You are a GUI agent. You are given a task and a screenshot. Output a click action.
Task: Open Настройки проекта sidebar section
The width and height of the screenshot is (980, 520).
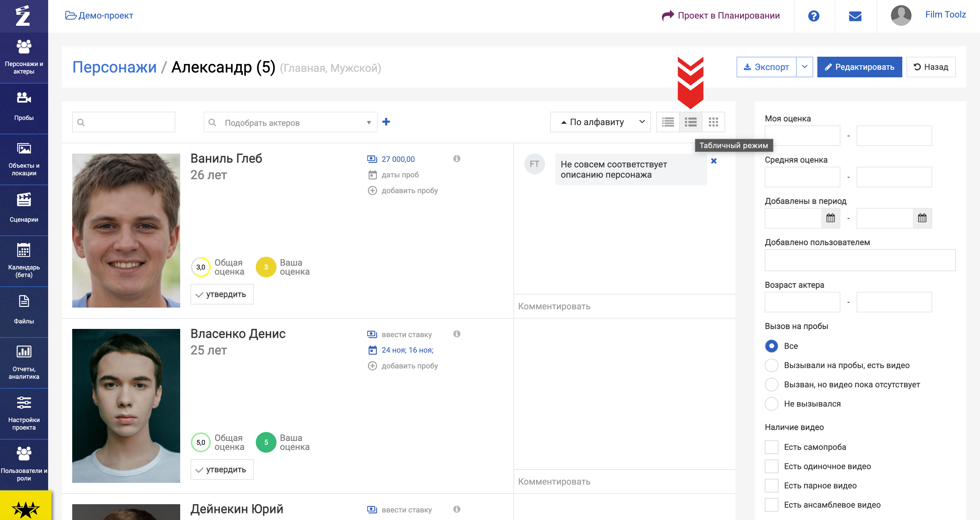pos(24,414)
